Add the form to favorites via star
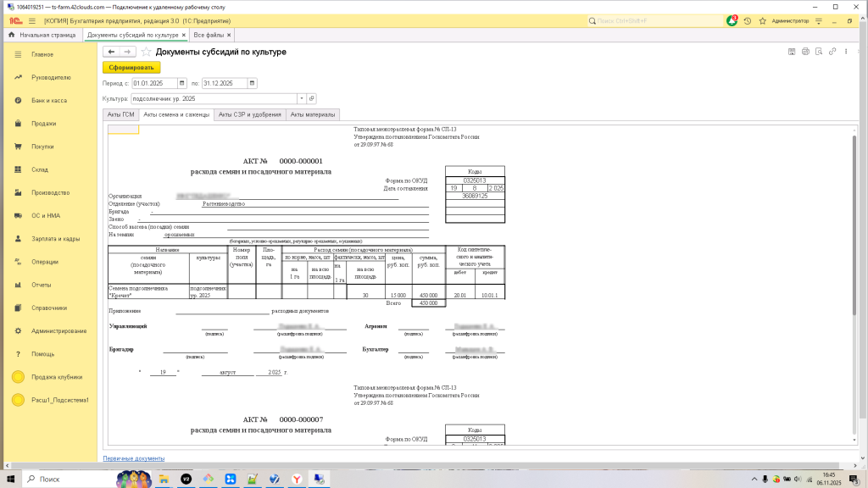This screenshot has height=488, width=868. coord(146,52)
